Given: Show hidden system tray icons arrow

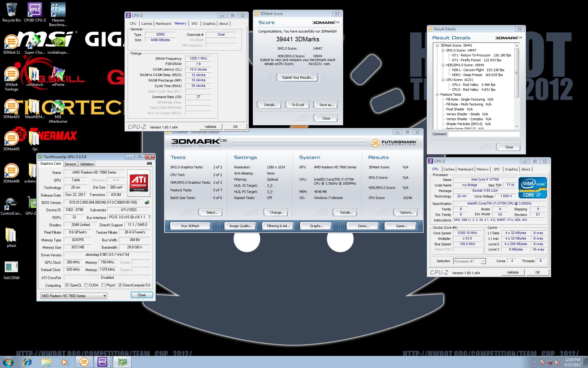Looking at the screenshot, I should 535,362.
